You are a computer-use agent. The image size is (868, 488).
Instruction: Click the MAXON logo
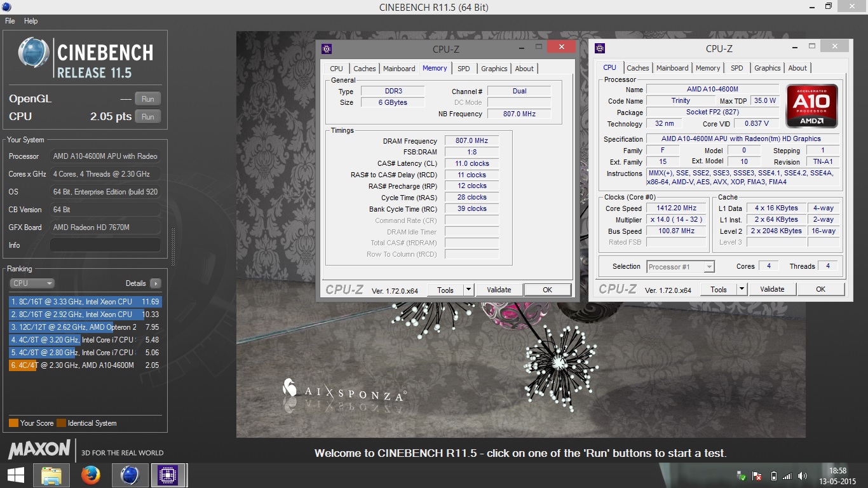[39, 449]
